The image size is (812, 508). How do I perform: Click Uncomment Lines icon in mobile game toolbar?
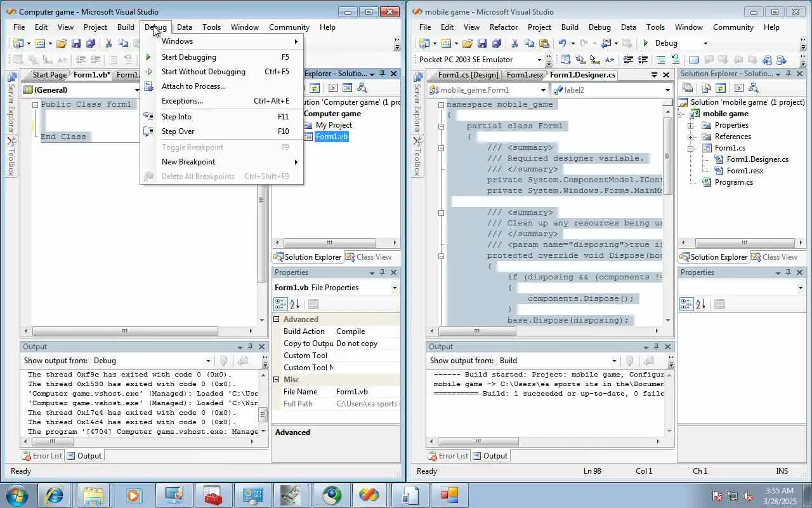coord(675,60)
